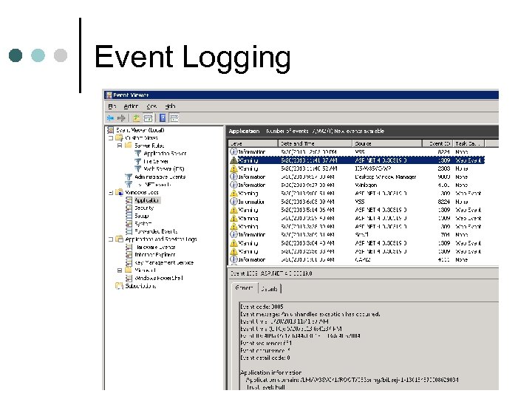Click the System log icon
The height and width of the screenshot is (399, 532).
click(x=129, y=224)
